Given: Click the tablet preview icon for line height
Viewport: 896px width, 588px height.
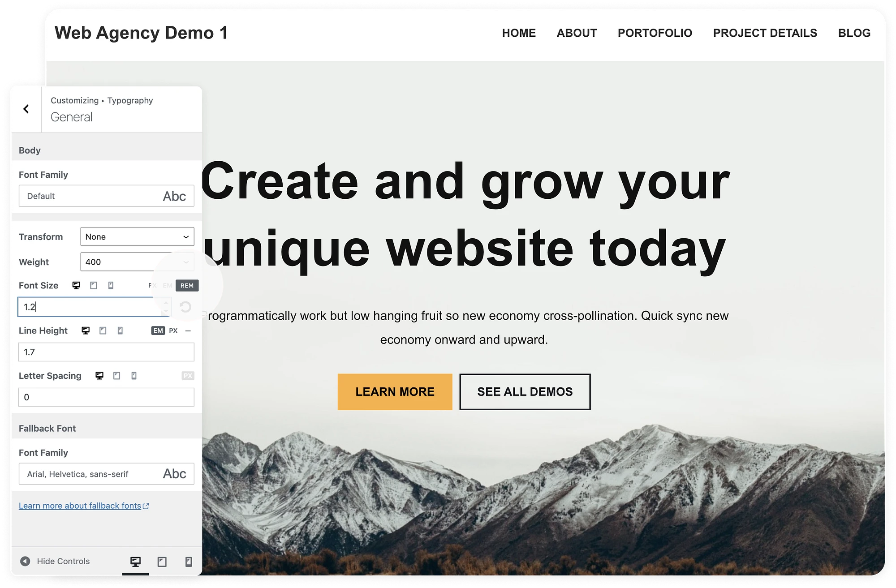Looking at the screenshot, I should pyautogui.click(x=103, y=330).
